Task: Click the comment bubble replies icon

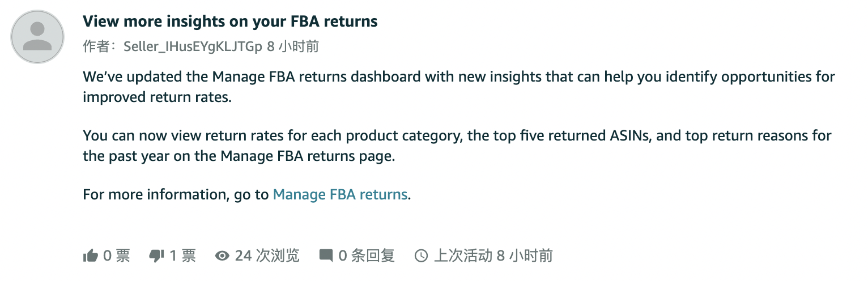Action: [x=326, y=256]
